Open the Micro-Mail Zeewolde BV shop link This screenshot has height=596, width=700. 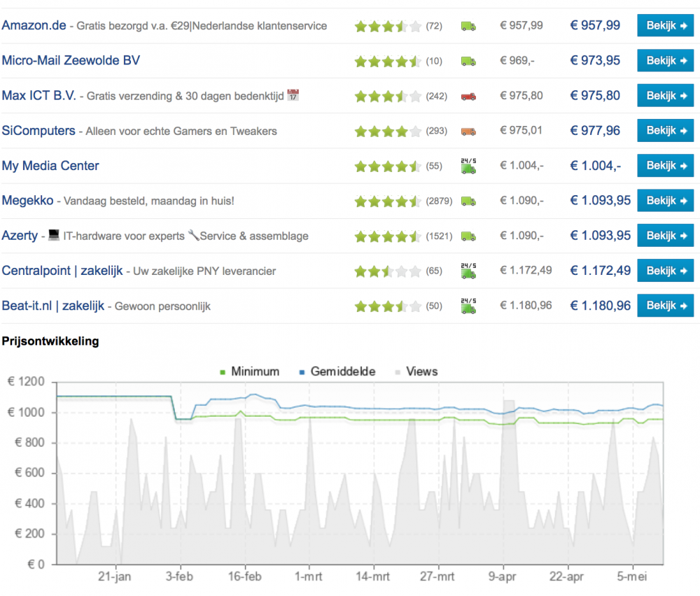(x=71, y=60)
